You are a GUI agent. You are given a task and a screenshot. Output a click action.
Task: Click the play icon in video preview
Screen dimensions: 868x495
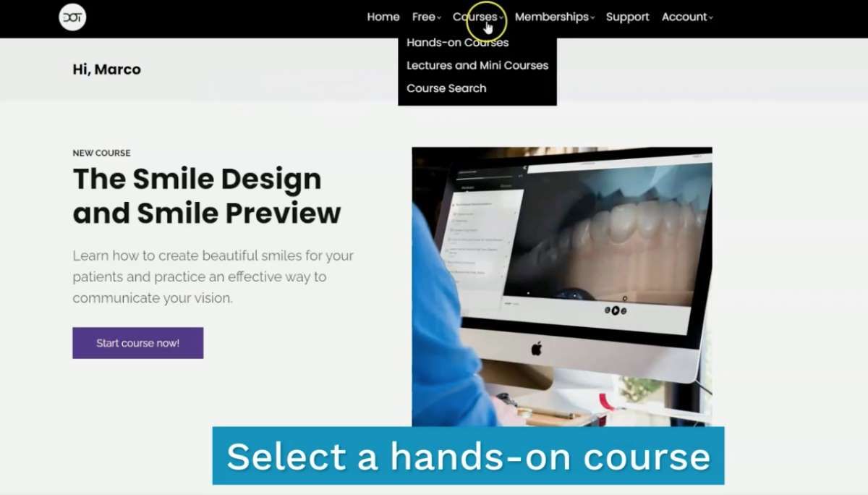click(616, 310)
